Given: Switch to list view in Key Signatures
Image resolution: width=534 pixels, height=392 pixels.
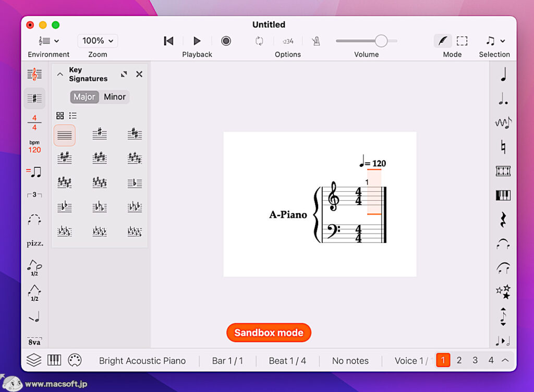Looking at the screenshot, I should [x=73, y=116].
